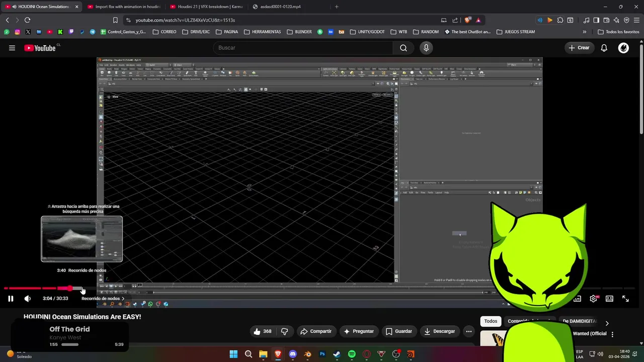
Task: Open the Brave wallet icon
Action: [606, 20]
